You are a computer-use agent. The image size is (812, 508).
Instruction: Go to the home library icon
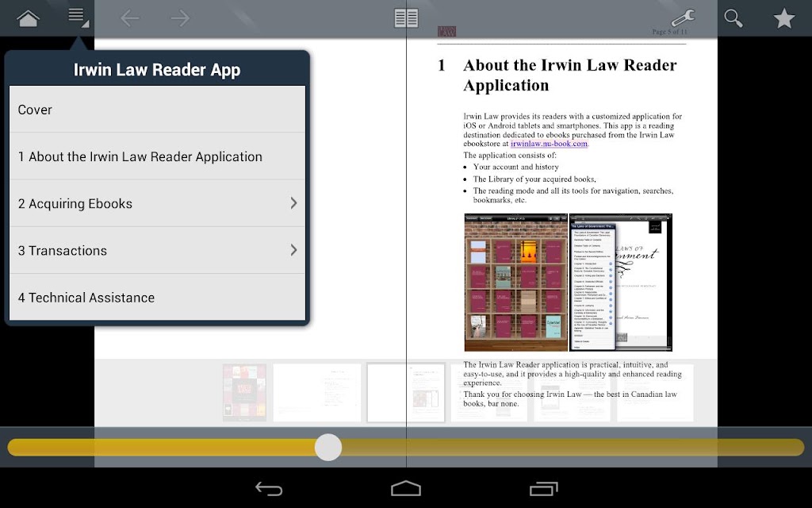point(28,18)
